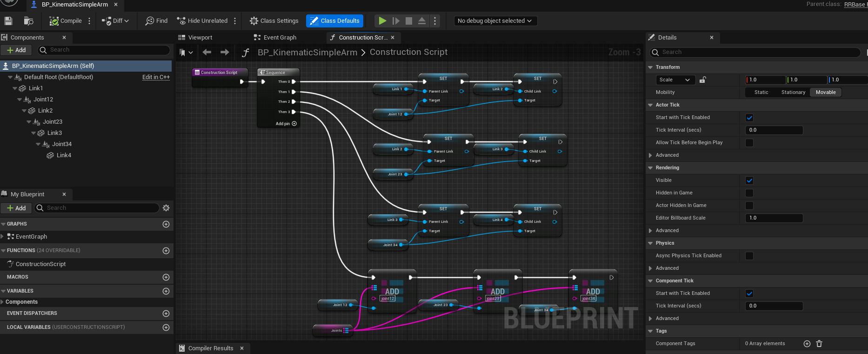
Task: Open Compile options three-dot menu
Action: click(x=89, y=21)
